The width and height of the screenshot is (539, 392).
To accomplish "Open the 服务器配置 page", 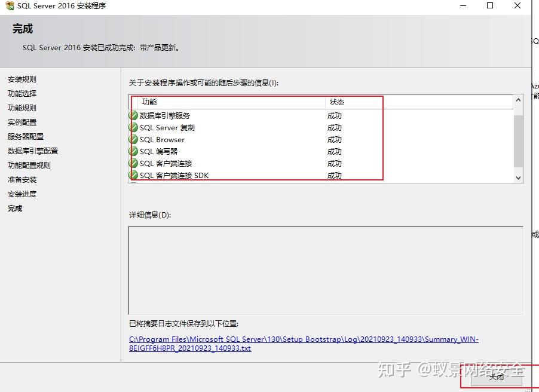I will click(x=24, y=136).
